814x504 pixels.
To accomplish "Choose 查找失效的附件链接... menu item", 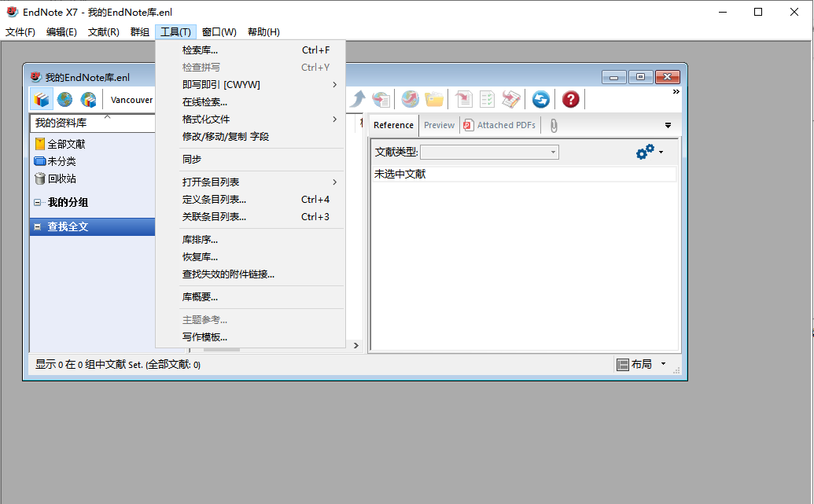I will 251,274.
